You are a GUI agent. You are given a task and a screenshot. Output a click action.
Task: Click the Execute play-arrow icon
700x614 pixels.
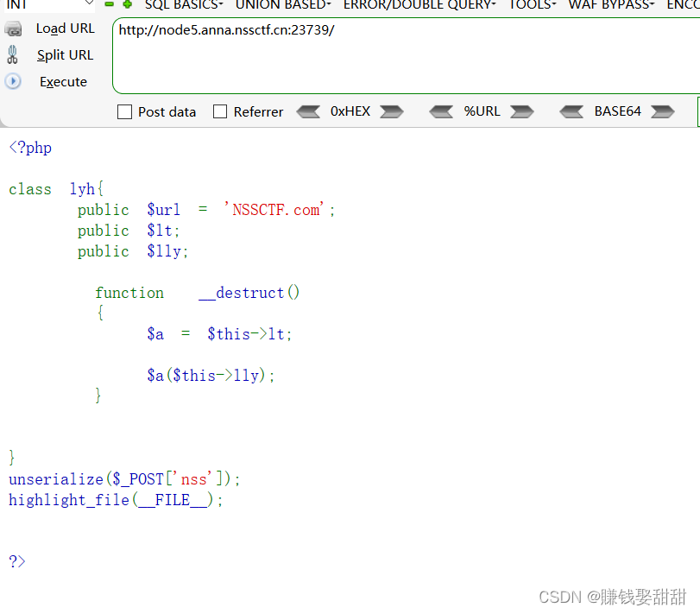[x=13, y=81]
